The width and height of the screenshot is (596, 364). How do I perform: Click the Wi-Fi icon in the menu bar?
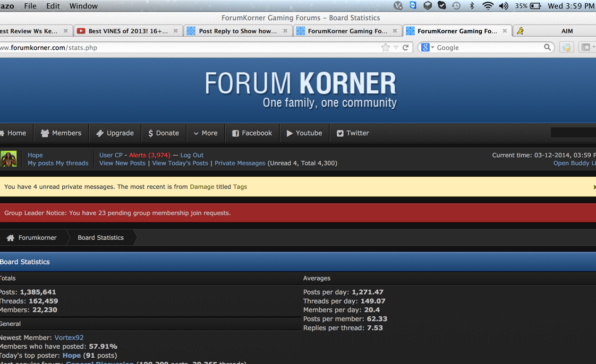click(488, 6)
